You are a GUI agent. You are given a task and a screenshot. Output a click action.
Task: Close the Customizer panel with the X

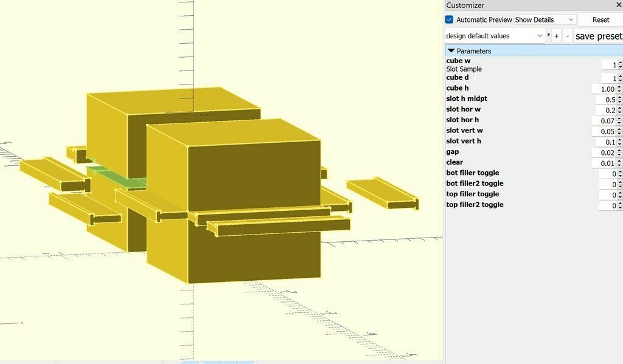(x=618, y=5)
